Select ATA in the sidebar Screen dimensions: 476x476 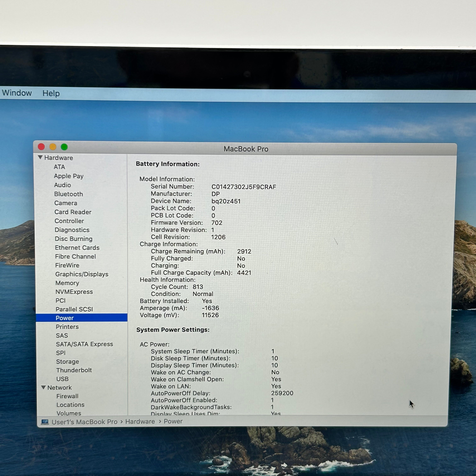point(59,167)
